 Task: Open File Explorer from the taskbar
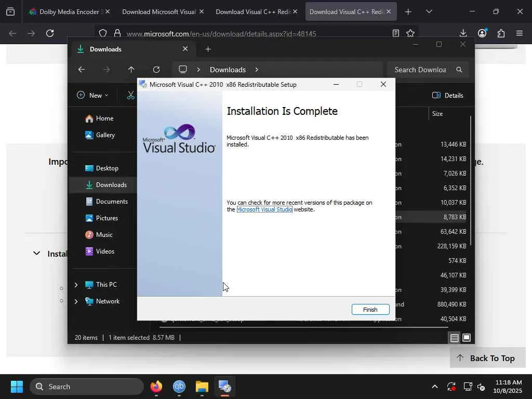(x=202, y=387)
